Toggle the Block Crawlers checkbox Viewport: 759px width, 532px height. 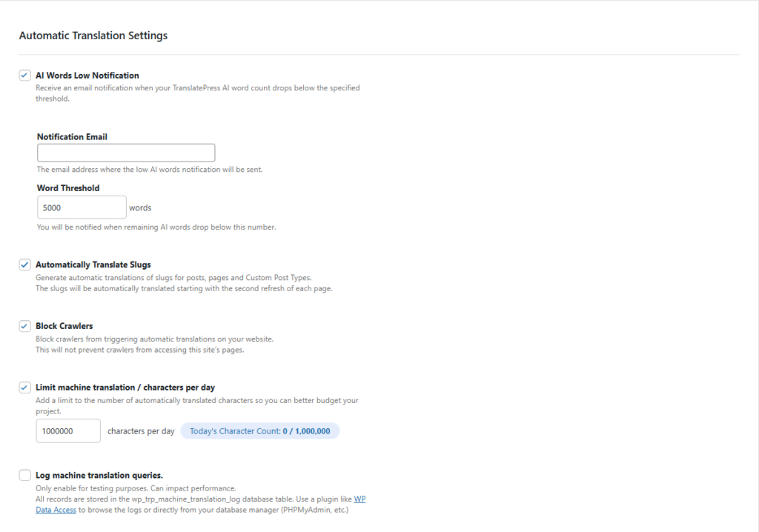(x=25, y=326)
